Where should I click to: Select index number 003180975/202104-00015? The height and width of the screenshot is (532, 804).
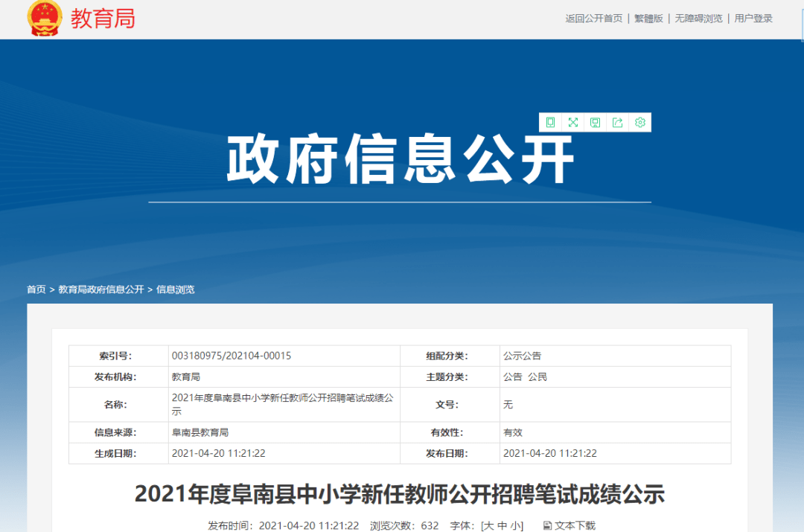pos(232,356)
